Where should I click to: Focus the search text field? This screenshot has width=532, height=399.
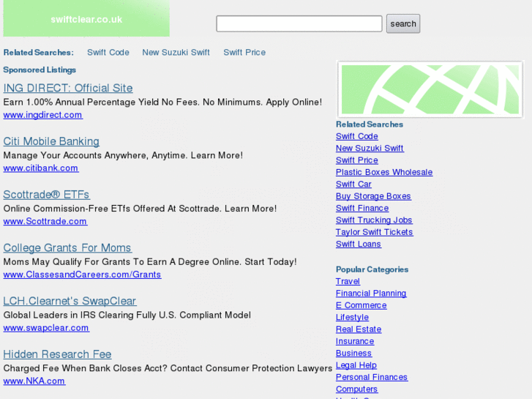coord(299,23)
